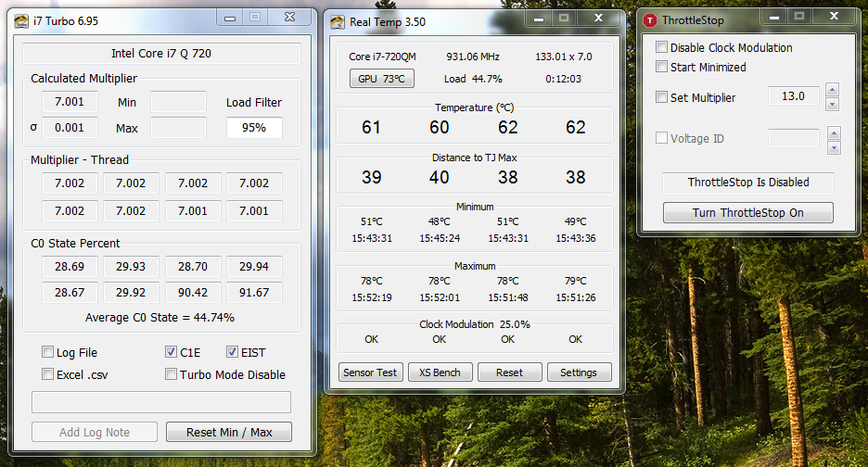This screenshot has height=467, width=868.
Task: Click the Reset button in Real Temp
Action: point(509,372)
